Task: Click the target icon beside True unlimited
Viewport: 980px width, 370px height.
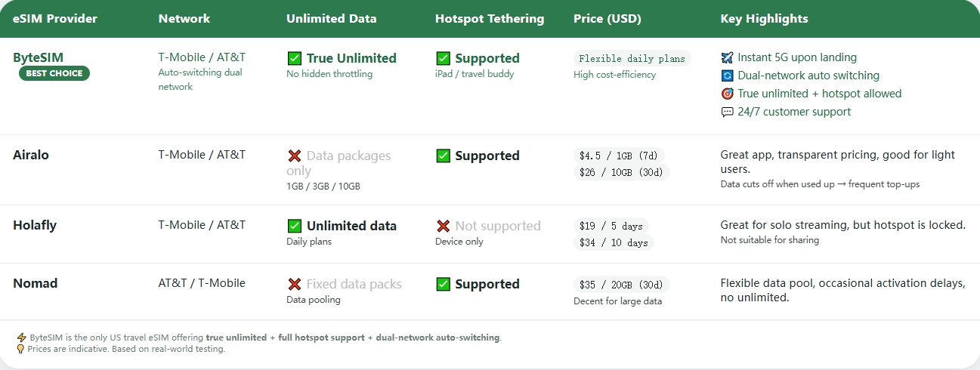Action: [x=727, y=94]
